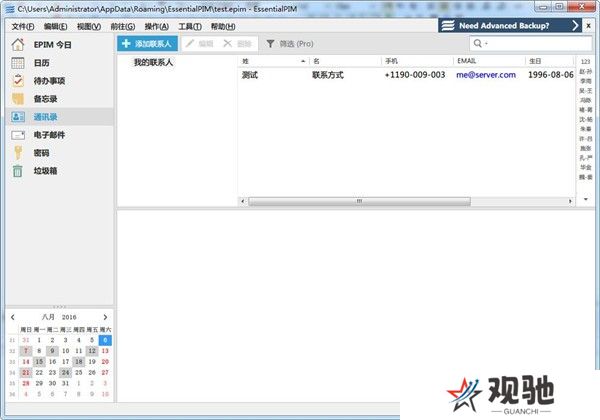Click the birthday 1996-08-06 cell

click(x=551, y=75)
